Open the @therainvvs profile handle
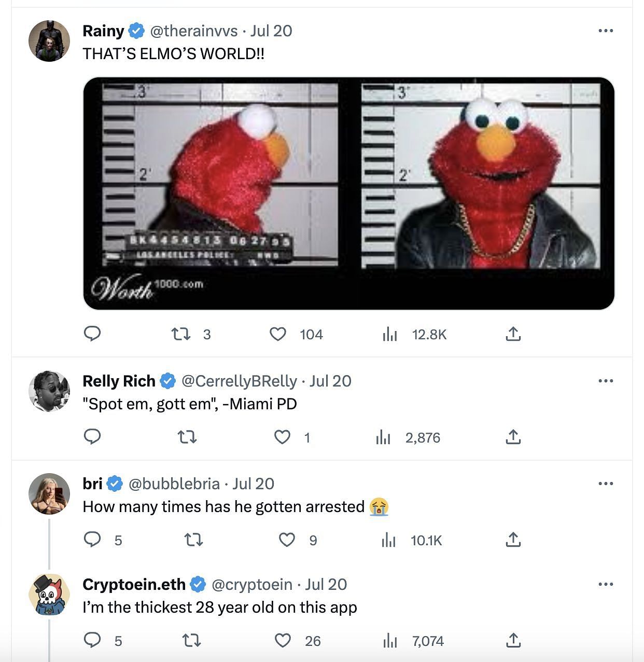The image size is (644, 662). click(194, 31)
